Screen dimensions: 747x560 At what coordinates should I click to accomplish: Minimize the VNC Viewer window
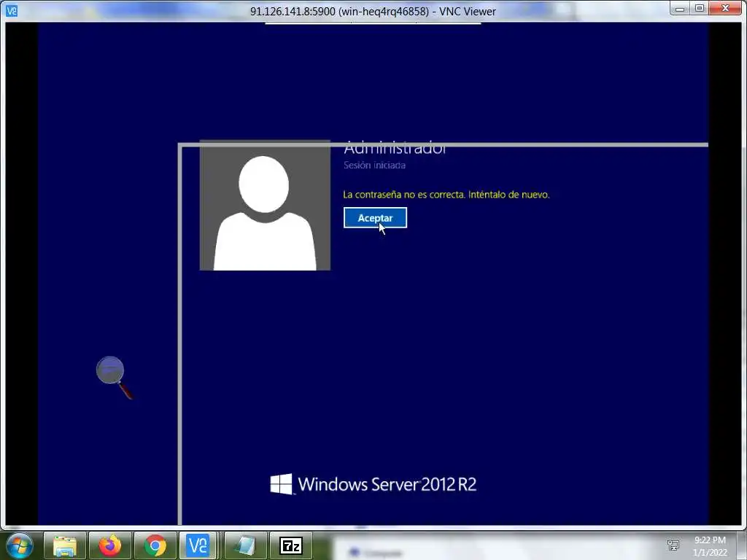pyautogui.click(x=680, y=9)
